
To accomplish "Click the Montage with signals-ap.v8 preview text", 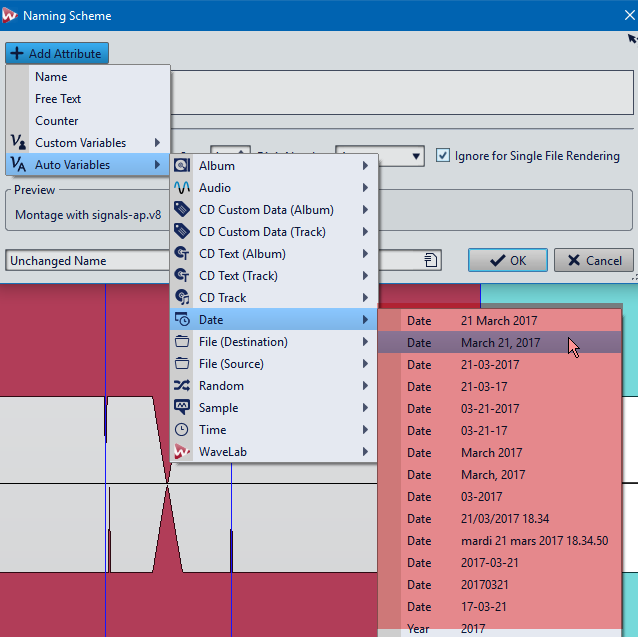I will (x=88, y=215).
